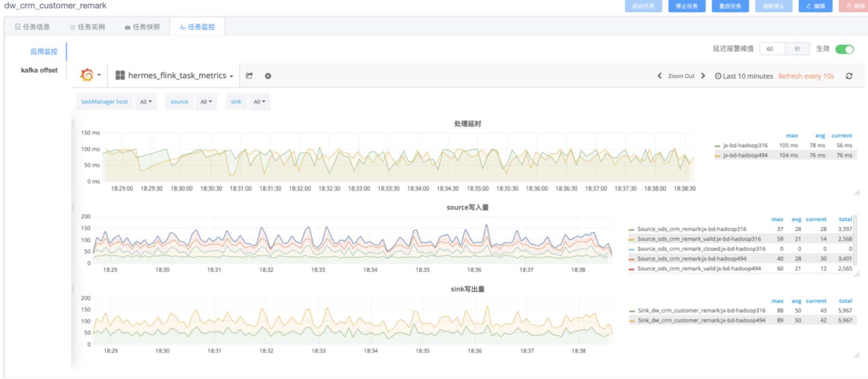This screenshot has height=379, width=868.
Task: Click the refresh dashboard icon
Action: (849, 76)
